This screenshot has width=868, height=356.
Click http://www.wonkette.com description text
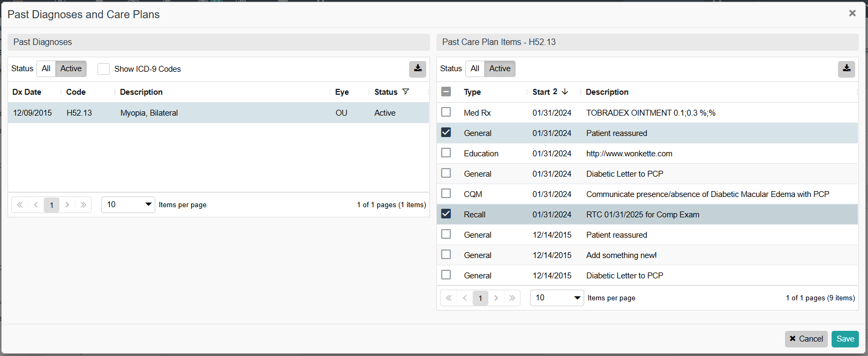pos(629,154)
